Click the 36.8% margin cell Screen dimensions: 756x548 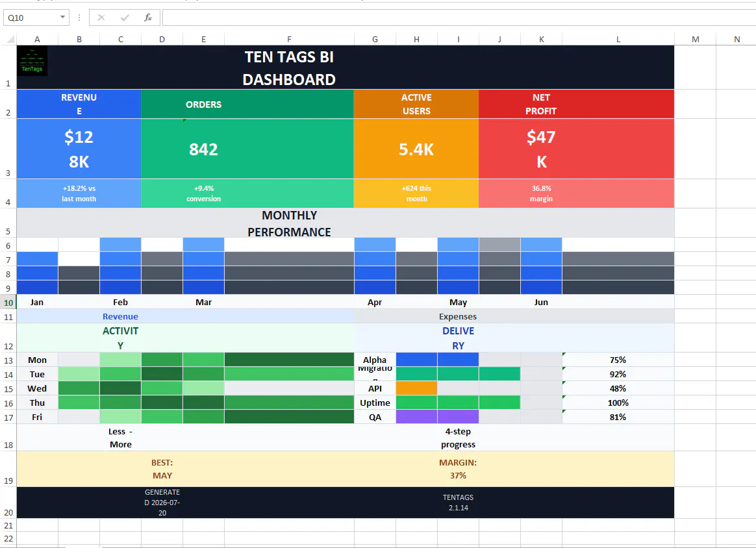(x=576, y=193)
